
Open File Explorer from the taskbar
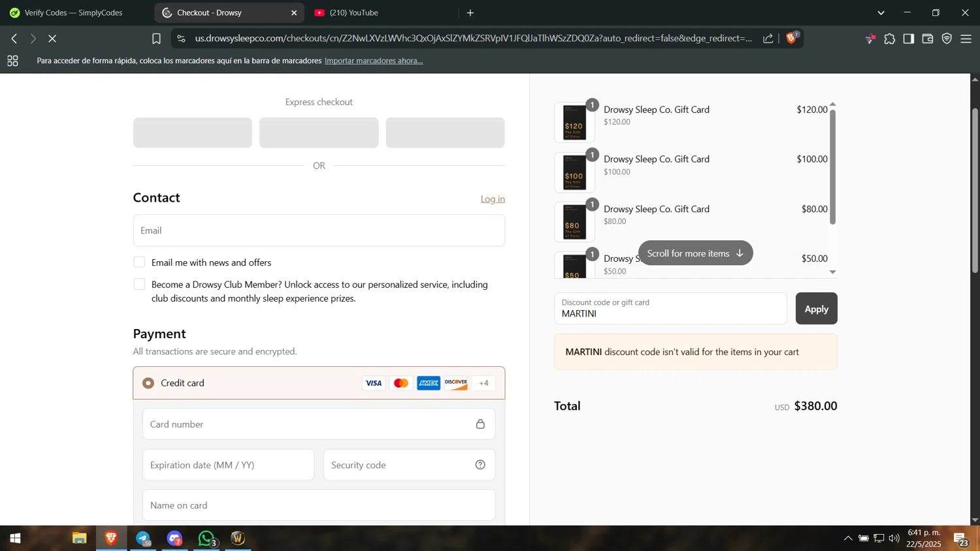tap(79, 539)
